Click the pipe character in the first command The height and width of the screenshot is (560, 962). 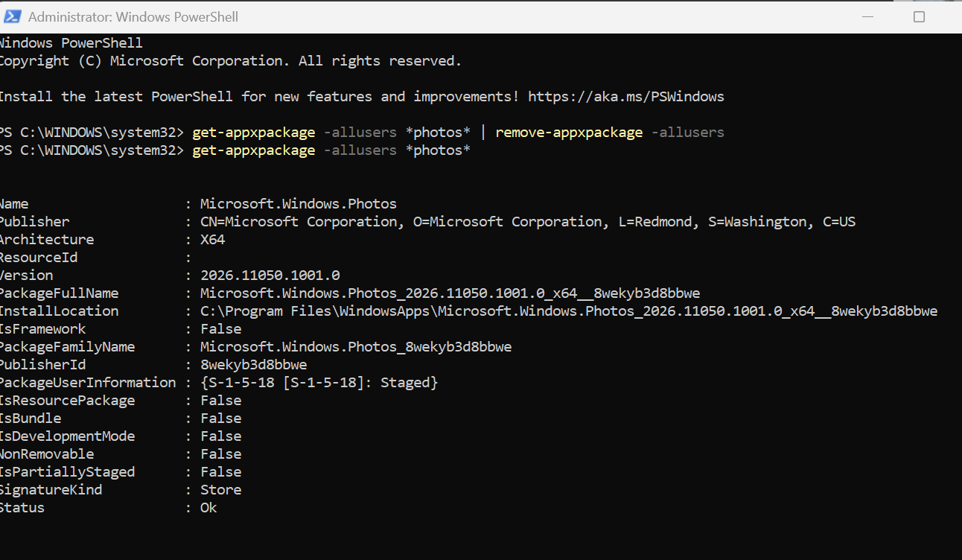[482, 133]
